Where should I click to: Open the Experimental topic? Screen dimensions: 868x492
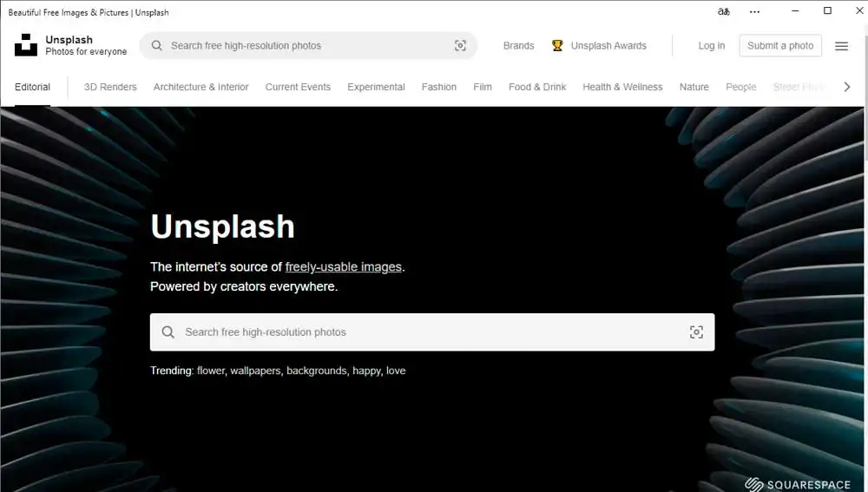click(x=376, y=87)
